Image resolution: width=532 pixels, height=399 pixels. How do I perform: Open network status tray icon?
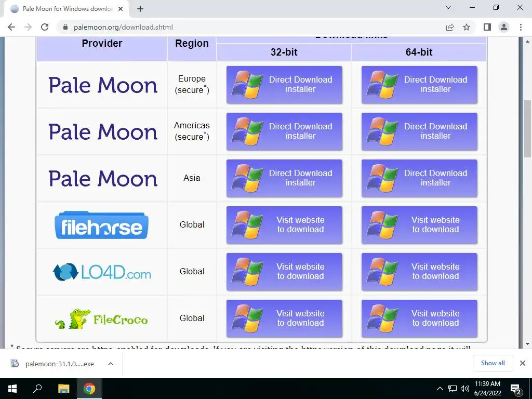[x=453, y=389]
